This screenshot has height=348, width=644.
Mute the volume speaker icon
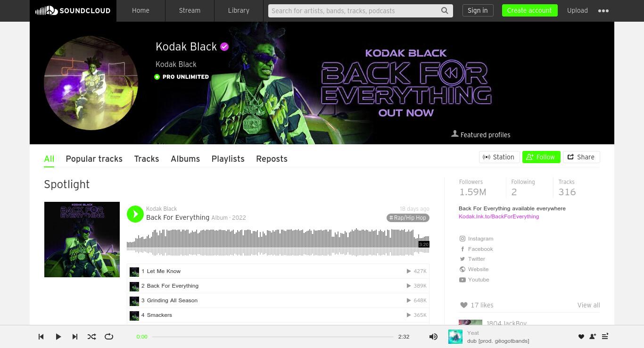coord(433,337)
